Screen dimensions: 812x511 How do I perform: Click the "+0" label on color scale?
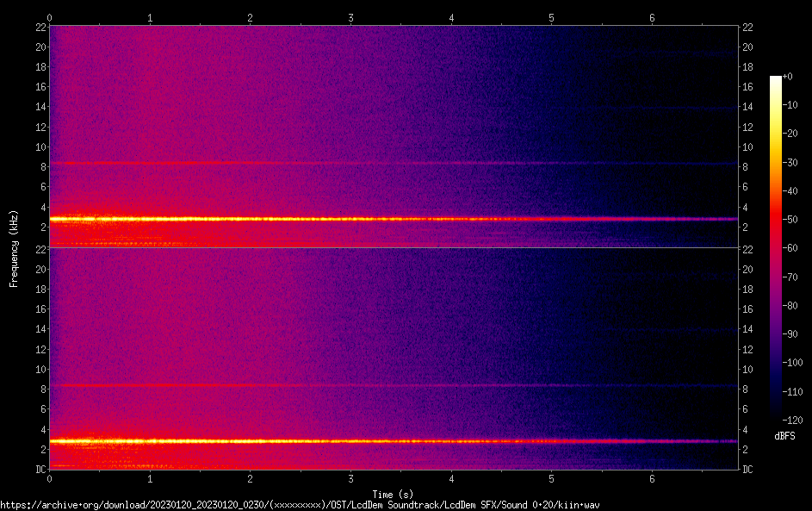(x=788, y=77)
